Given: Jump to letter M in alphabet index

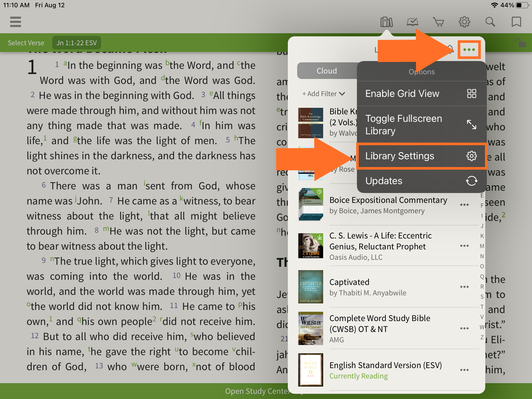Looking at the screenshot, I should click(482, 246).
